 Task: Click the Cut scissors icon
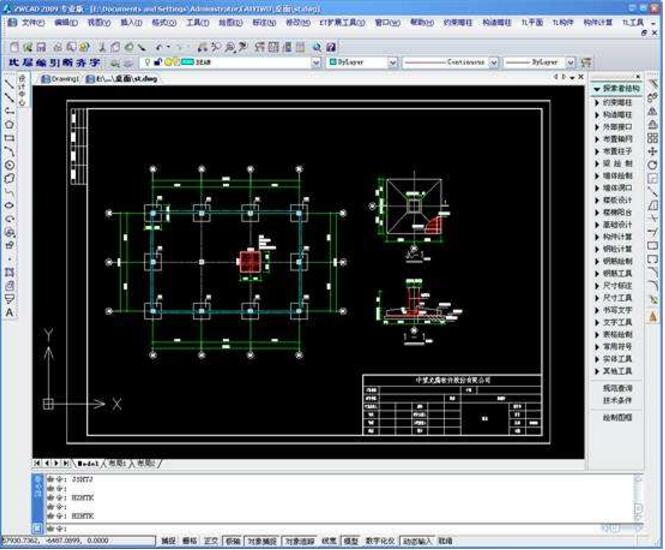pos(102,47)
